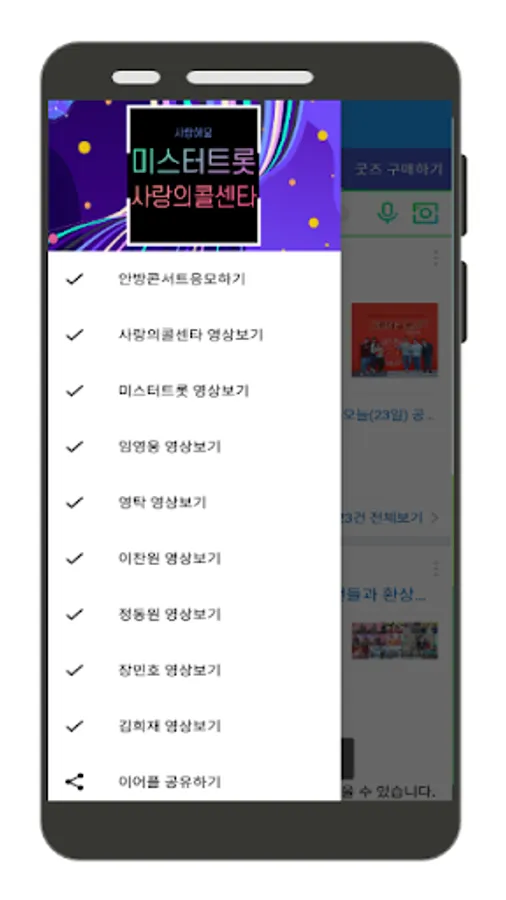This screenshot has width=506, height=900.
Task: Click the share icon beside 어플 공유하기
Action: 75,782
